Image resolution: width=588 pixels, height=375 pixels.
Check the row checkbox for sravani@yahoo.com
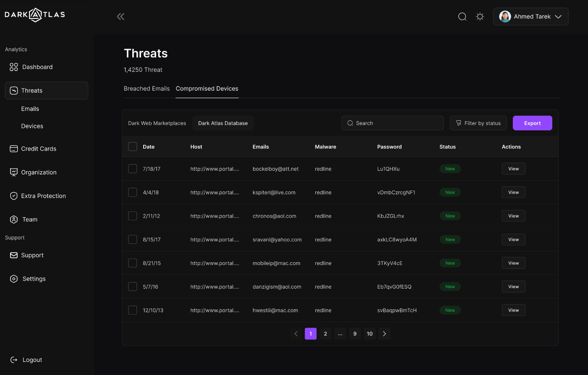[133, 239]
